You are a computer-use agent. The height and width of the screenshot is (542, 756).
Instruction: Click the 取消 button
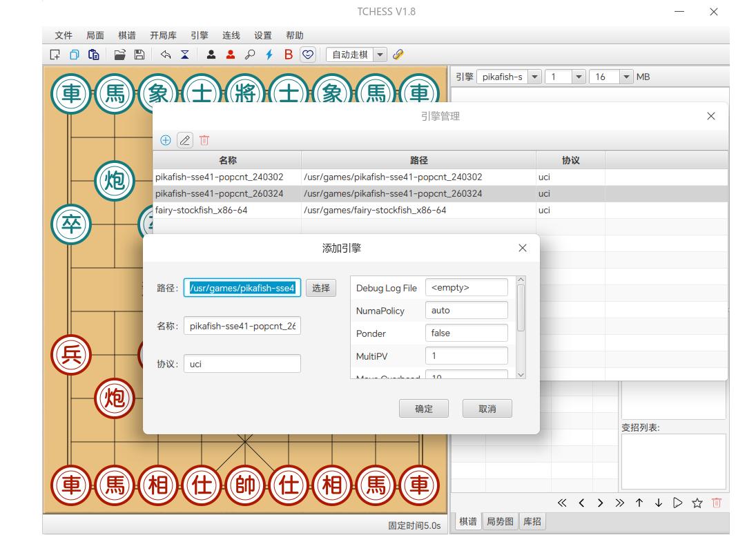487,409
